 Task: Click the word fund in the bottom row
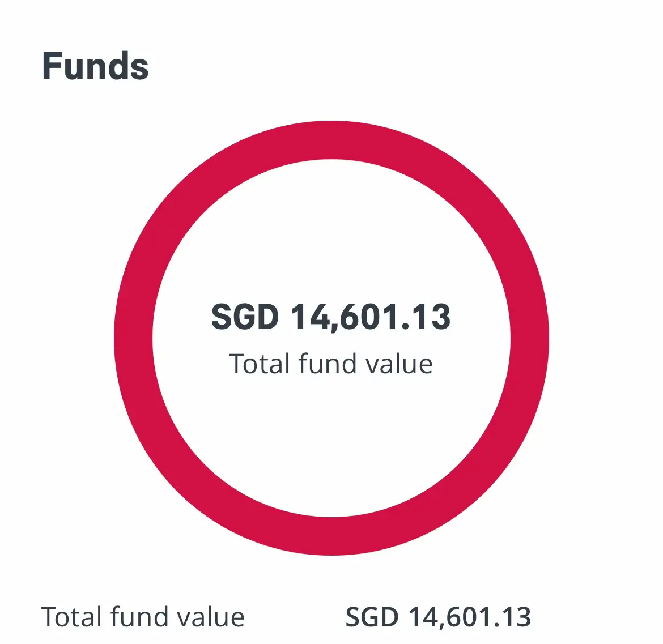pyautogui.click(x=139, y=617)
